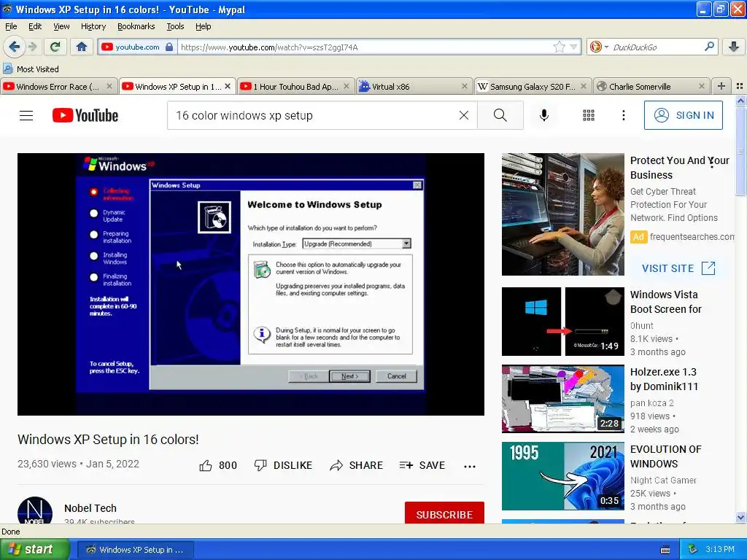Open Holzer.exe 1.3 video thumbnail
This screenshot has height=560, width=747.
562,399
